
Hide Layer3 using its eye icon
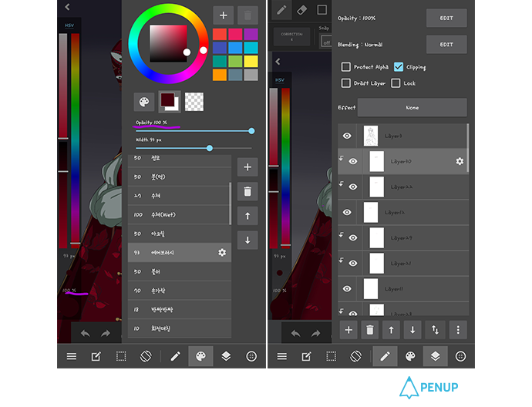click(347, 136)
